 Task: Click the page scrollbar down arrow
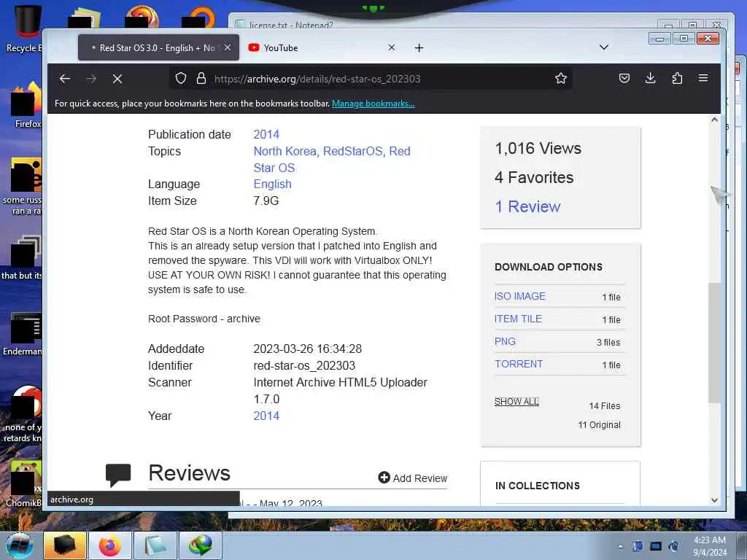714,500
